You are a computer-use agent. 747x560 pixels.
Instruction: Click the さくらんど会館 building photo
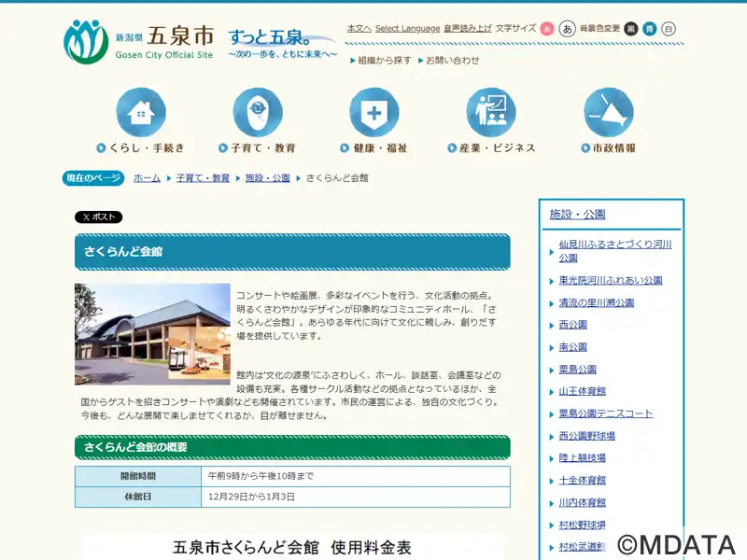152,334
